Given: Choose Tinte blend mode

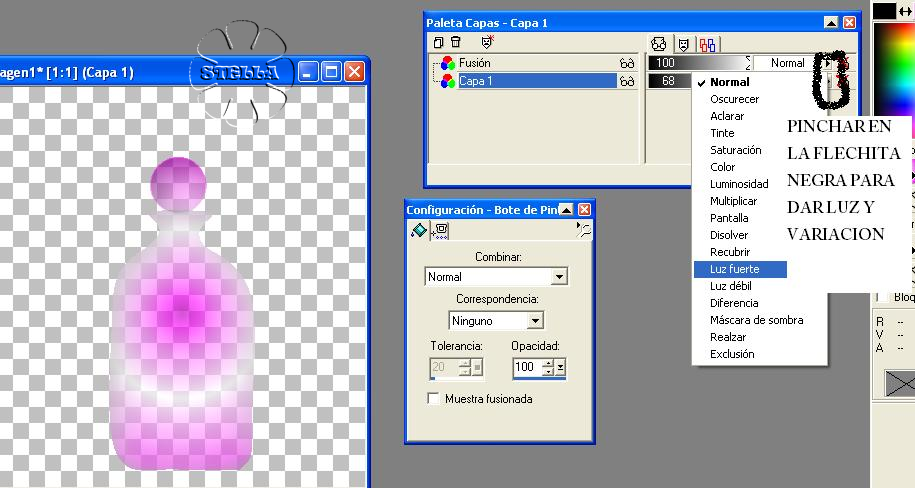Looking at the screenshot, I should (722, 133).
